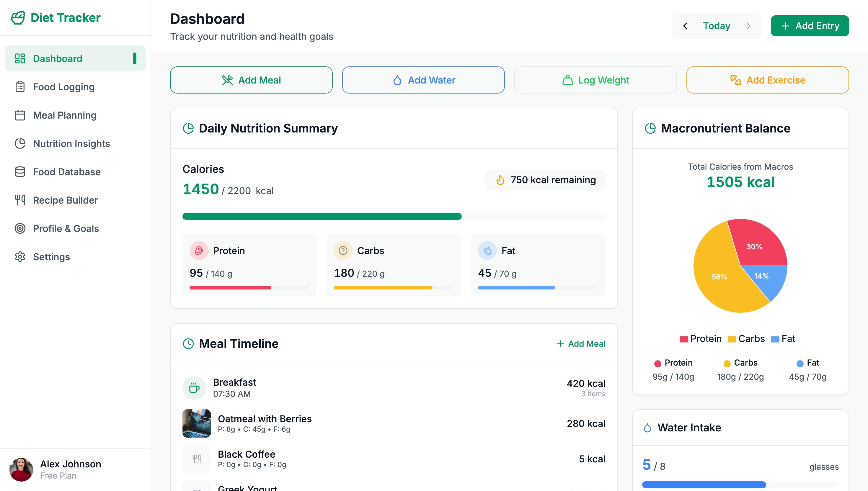Select the Meal Planning calendar icon
This screenshot has width=868, height=491.
[20, 115]
